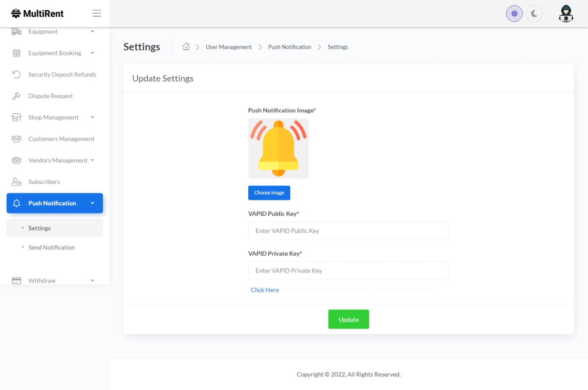Click the Security Deposit Refunds icon
This screenshot has width=588, height=390.
(16, 75)
